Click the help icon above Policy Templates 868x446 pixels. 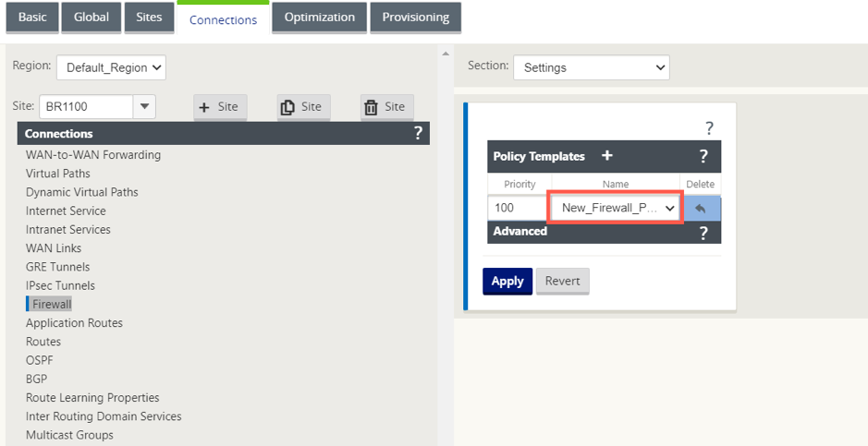[709, 128]
